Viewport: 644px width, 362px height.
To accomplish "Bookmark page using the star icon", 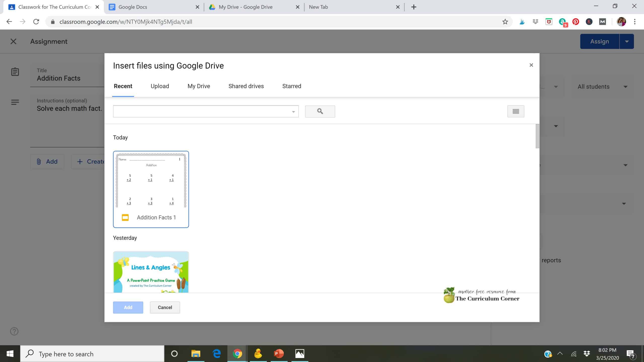I will click(505, 22).
